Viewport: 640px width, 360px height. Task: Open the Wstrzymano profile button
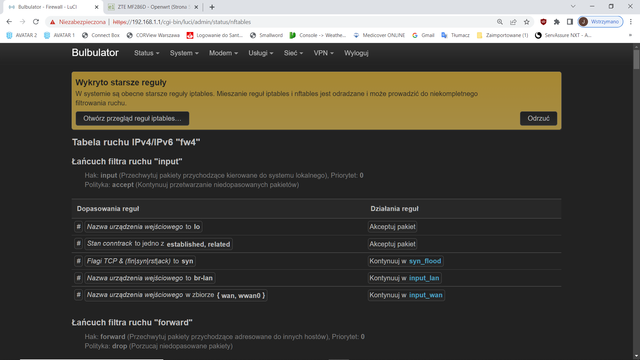(600, 22)
